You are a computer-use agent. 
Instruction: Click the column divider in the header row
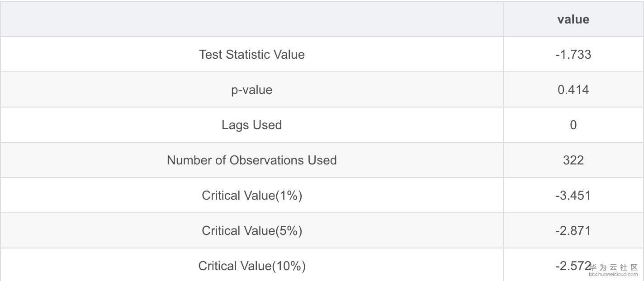pyautogui.click(x=503, y=19)
